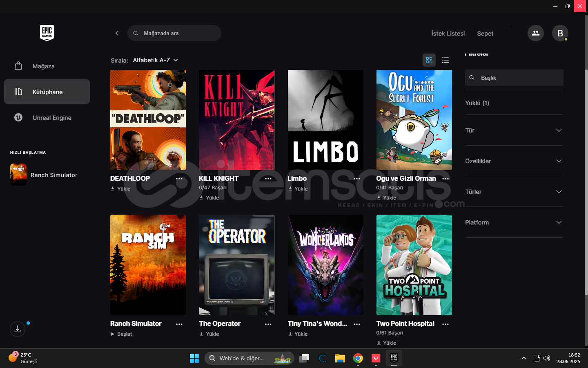Open the Ogu and the Secret Forest cover
Image resolution: width=588 pixels, height=368 pixels.
tap(414, 120)
